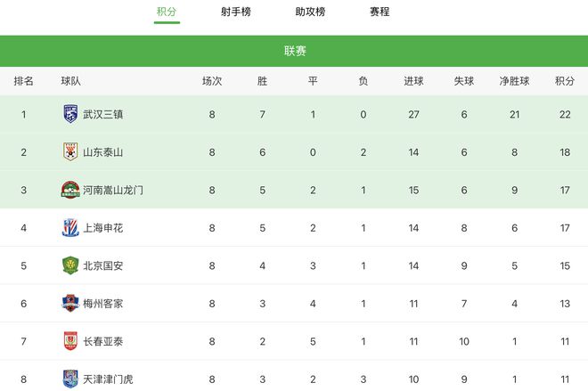Image resolution: width=588 pixels, height=391 pixels.
Task: Open the 助攻榜 tab
Action: tap(310, 12)
